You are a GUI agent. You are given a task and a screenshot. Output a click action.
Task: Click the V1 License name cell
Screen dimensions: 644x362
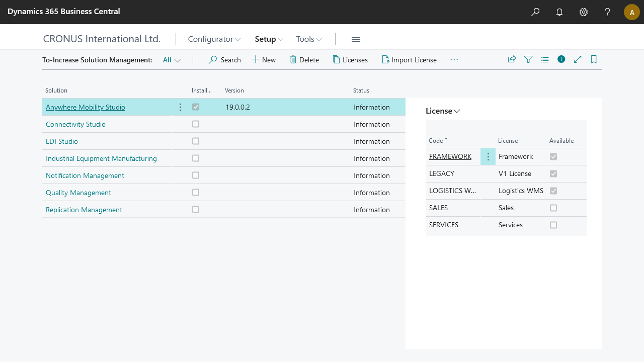pos(515,173)
